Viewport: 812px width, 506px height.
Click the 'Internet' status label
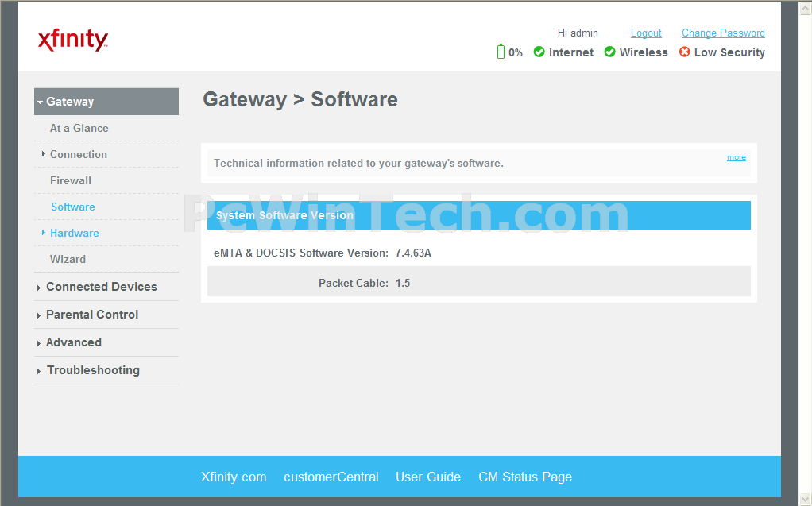571,52
